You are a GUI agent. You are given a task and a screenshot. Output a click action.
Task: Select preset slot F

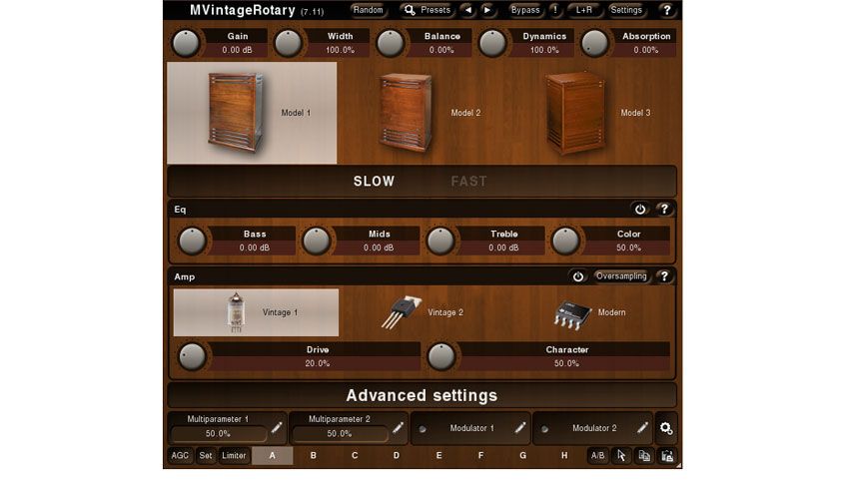[480, 456]
